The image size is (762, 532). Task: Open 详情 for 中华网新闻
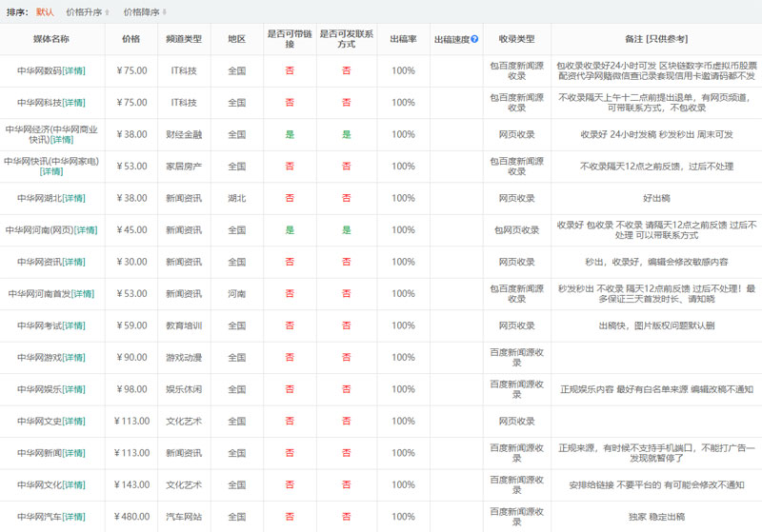[x=73, y=453]
